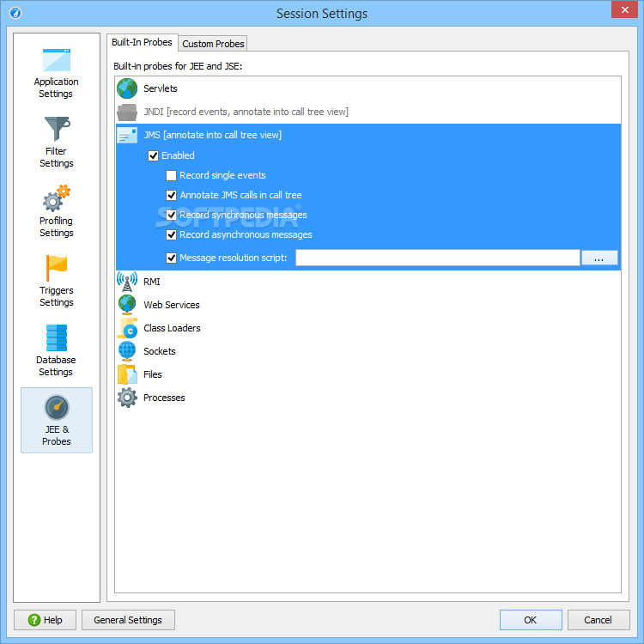Open General Settings

click(128, 620)
